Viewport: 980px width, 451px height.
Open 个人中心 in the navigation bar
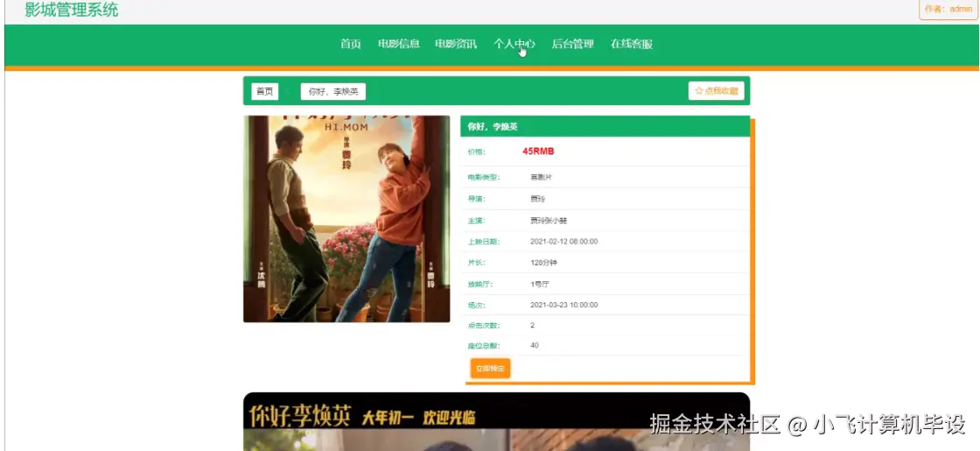(x=514, y=44)
